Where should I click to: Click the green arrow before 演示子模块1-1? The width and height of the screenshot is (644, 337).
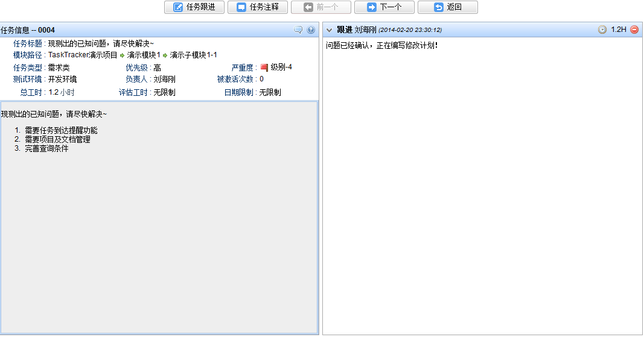(x=165, y=55)
